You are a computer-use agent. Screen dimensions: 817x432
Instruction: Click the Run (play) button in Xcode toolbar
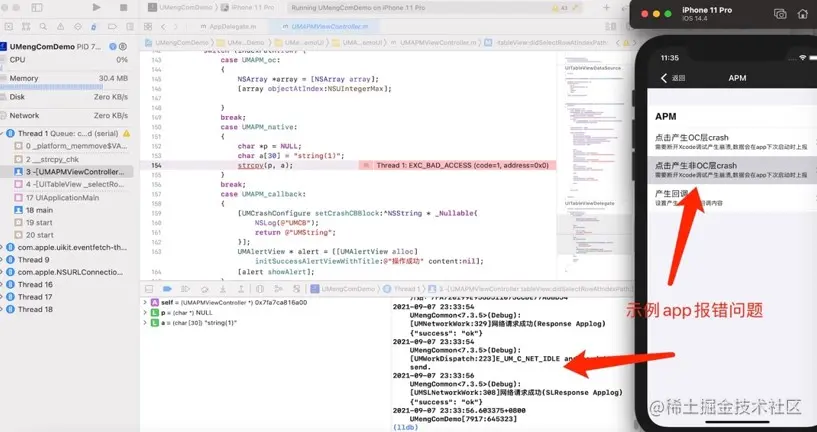coord(96,7)
